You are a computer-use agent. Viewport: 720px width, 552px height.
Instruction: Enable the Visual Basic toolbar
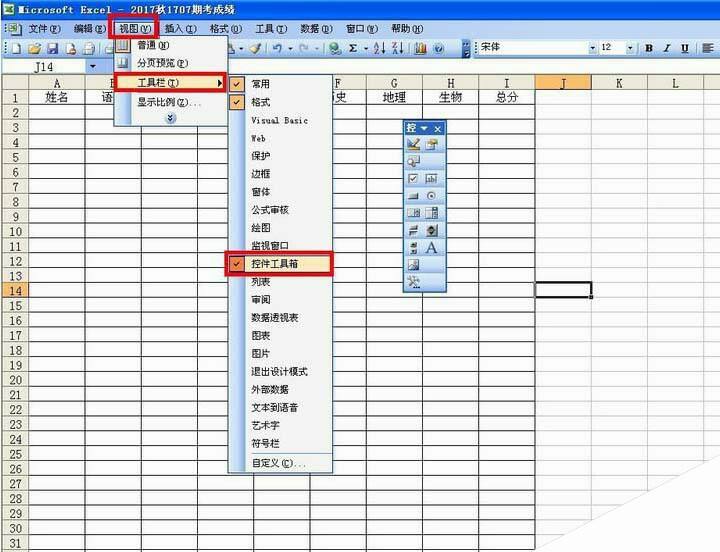click(280, 120)
